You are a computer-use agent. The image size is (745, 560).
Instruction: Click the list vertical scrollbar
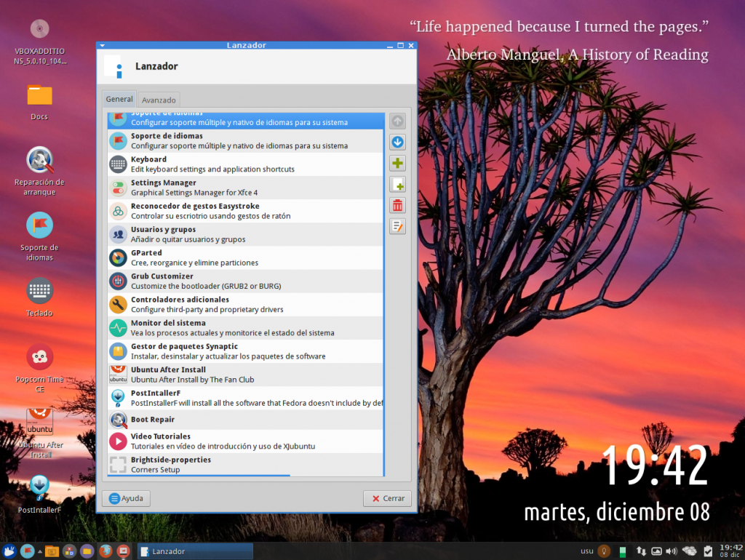click(384, 295)
